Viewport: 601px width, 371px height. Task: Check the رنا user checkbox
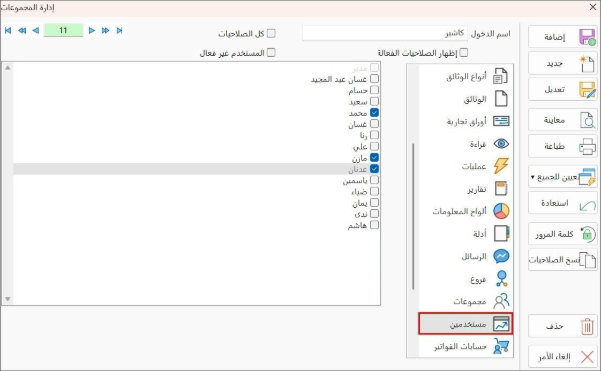[x=374, y=135]
